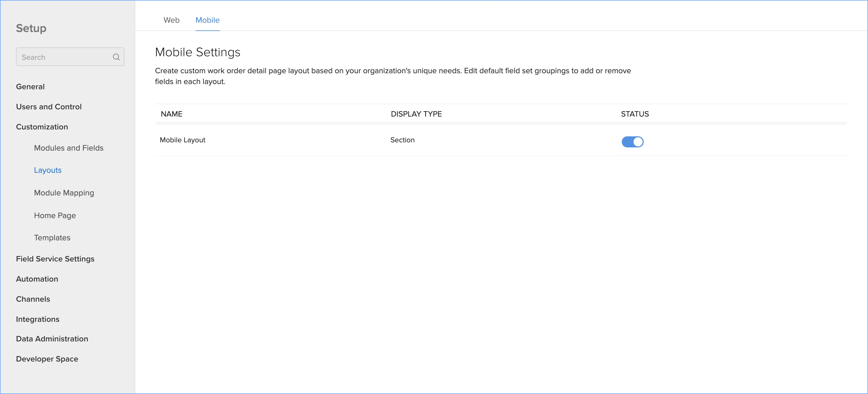Screen dimensions: 868x394
Task: Expand the Integrations section
Action: tap(38, 319)
